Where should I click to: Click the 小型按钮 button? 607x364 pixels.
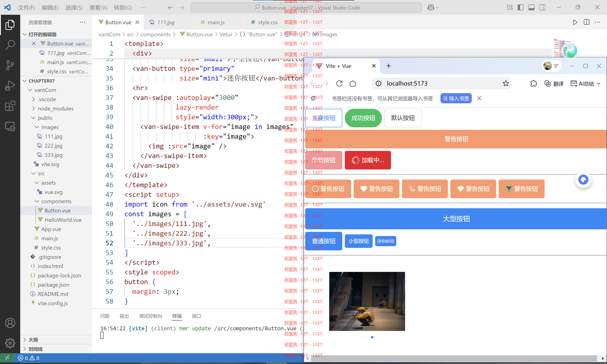click(x=359, y=241)
